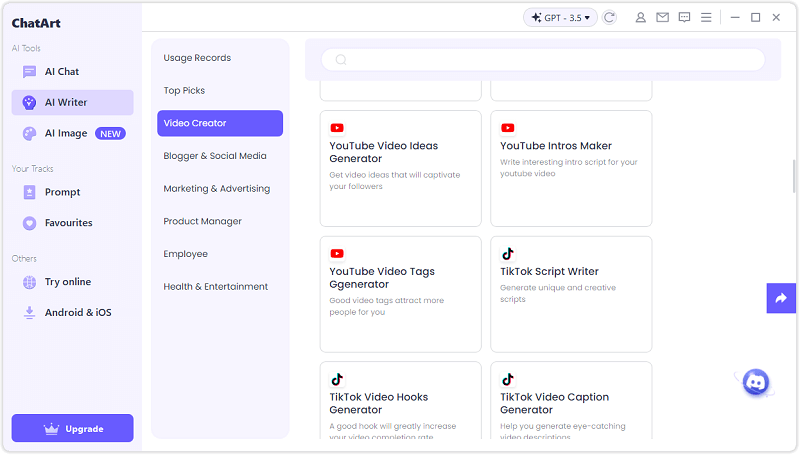Select AI Image tool in the sidebar
Image resolution: width=800 pixels, height=455 pixels.
click(x=66, y=133)
